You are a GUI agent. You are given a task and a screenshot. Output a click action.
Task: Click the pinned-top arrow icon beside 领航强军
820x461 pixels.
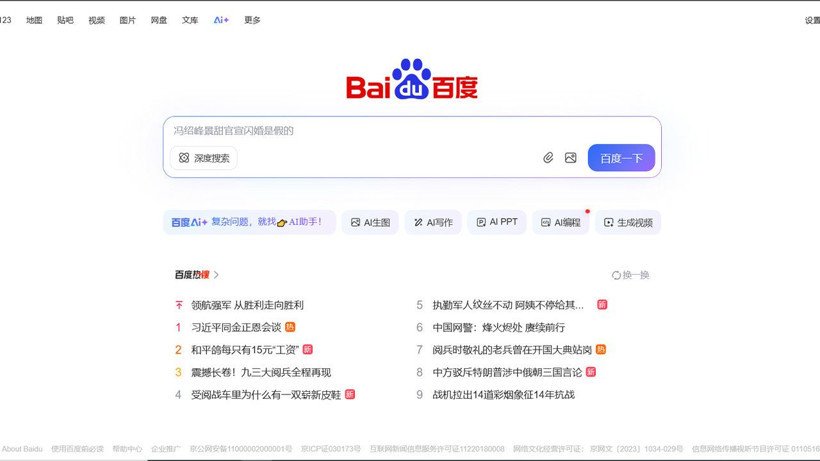(x=179, y=305)
